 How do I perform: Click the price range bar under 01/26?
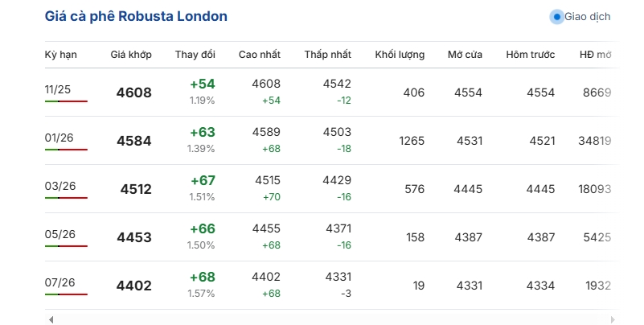coord(66,150)
